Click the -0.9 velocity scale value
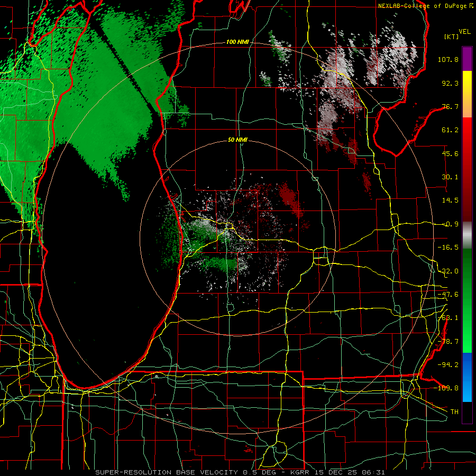The width and height of the screenshot is (476, 476). coord(450,224)
